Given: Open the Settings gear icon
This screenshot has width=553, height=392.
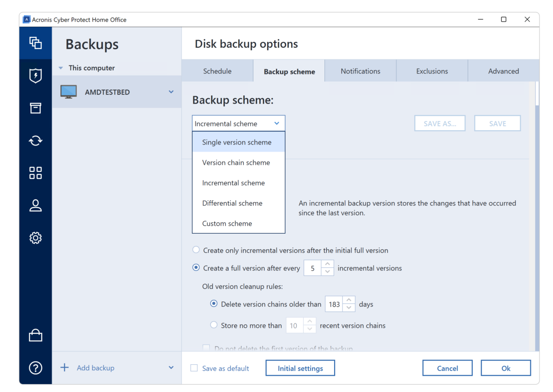Looking at the screenshot, I should [35, 238].
